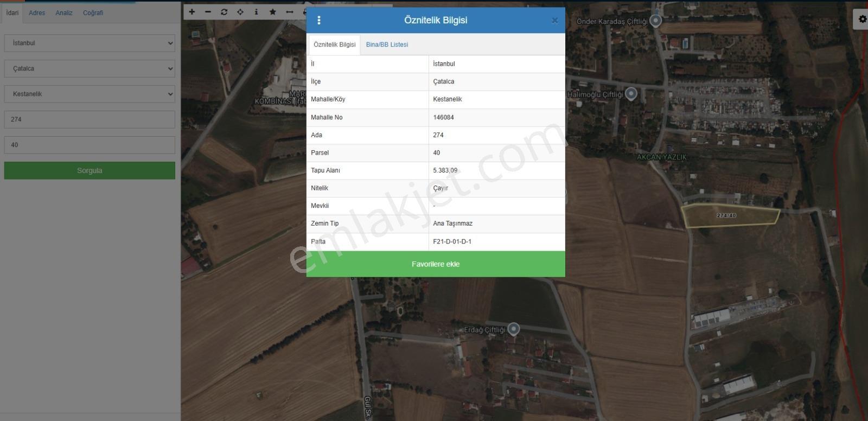
Task: Select the Öznitelik Bilgisi tab
Action: tap(335, 44)
